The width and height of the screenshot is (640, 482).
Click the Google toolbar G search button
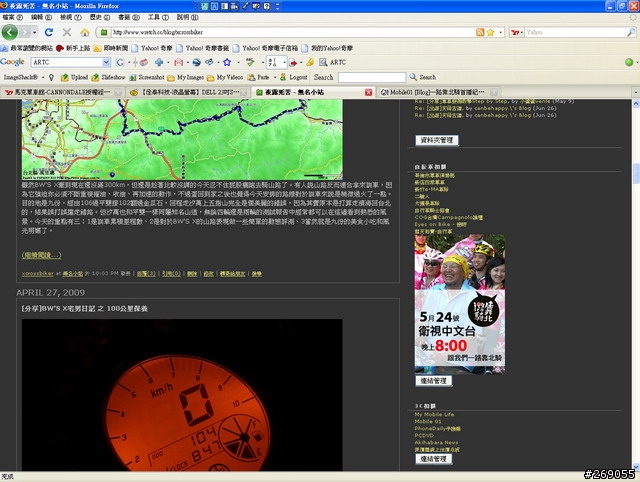[x=120, y=62]
